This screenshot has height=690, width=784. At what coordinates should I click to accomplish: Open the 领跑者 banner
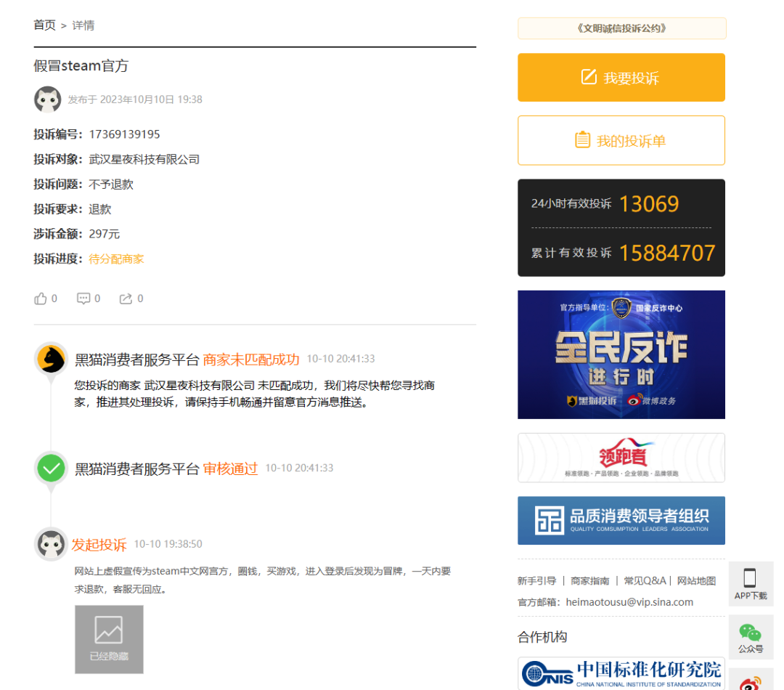tap(621, 458)
